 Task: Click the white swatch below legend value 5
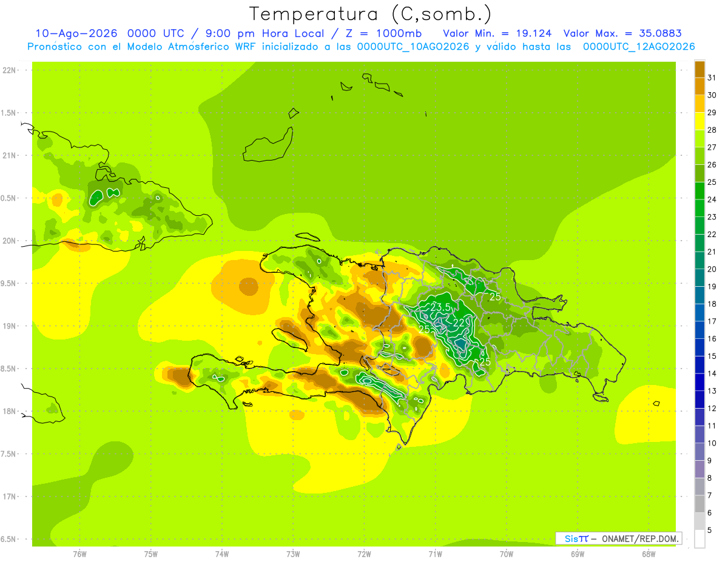tap(699, 539)
